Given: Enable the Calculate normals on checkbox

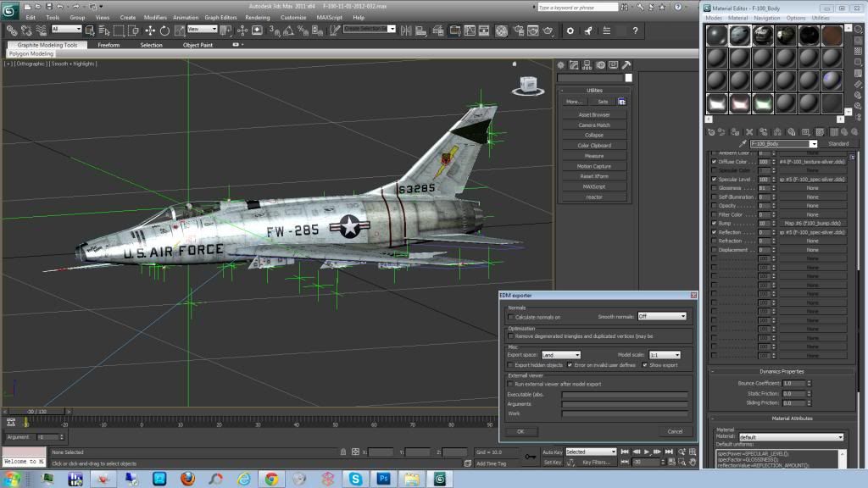Looking at the screenshot, I should pyautogui.click(x=509, y=316).
